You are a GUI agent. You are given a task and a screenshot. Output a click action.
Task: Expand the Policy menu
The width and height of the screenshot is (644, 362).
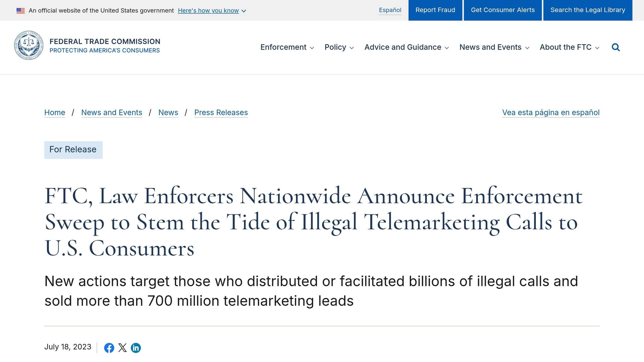click(x=339, y=47)
